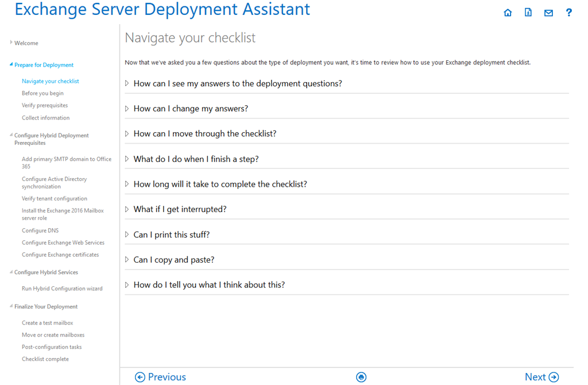Image resolution: width=588 pixels, height=385 pixels.
Task: Open 'Install the Exchange 2016 Mailbox server role'
Action: (x=63, y=214)
